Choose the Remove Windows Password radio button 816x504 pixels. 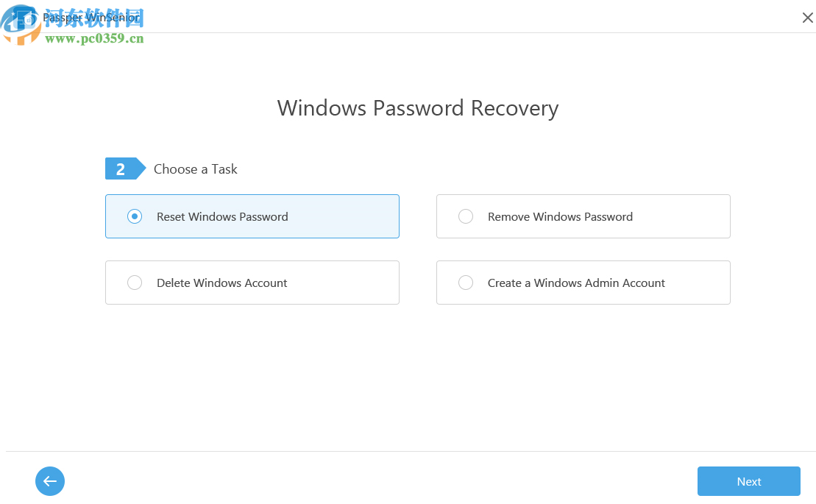466,216
